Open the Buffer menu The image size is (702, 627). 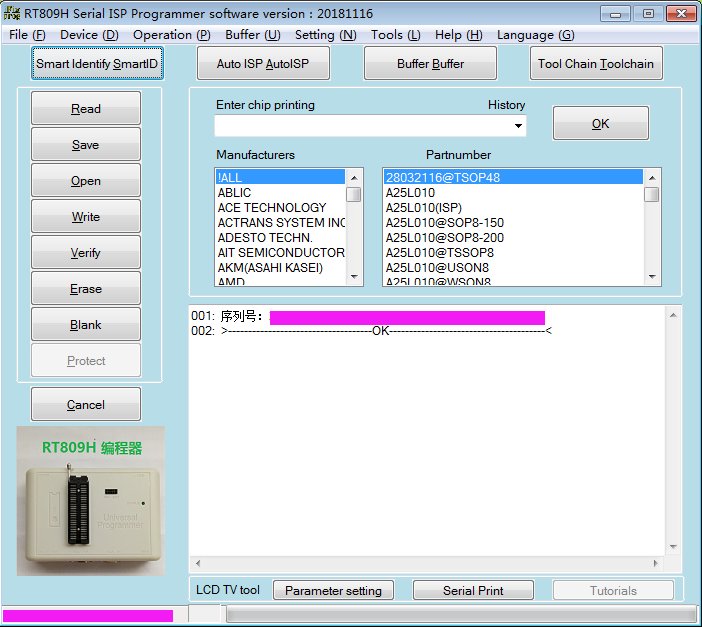pos(253,35)
